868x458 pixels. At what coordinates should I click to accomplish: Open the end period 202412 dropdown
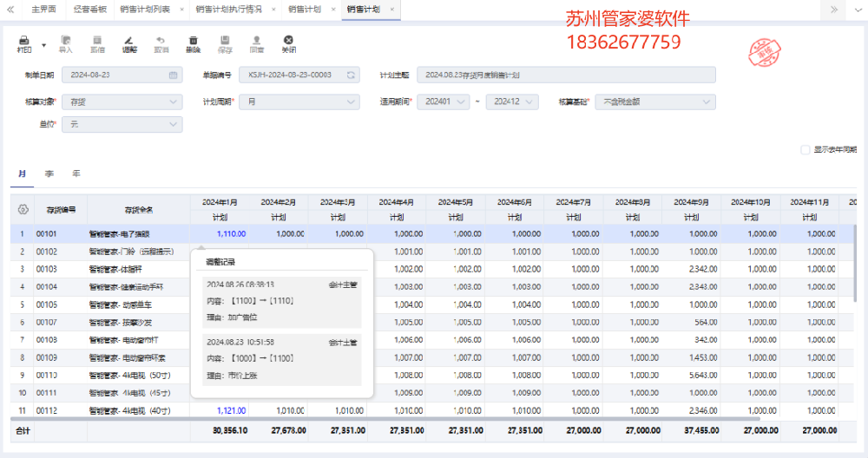512,101
